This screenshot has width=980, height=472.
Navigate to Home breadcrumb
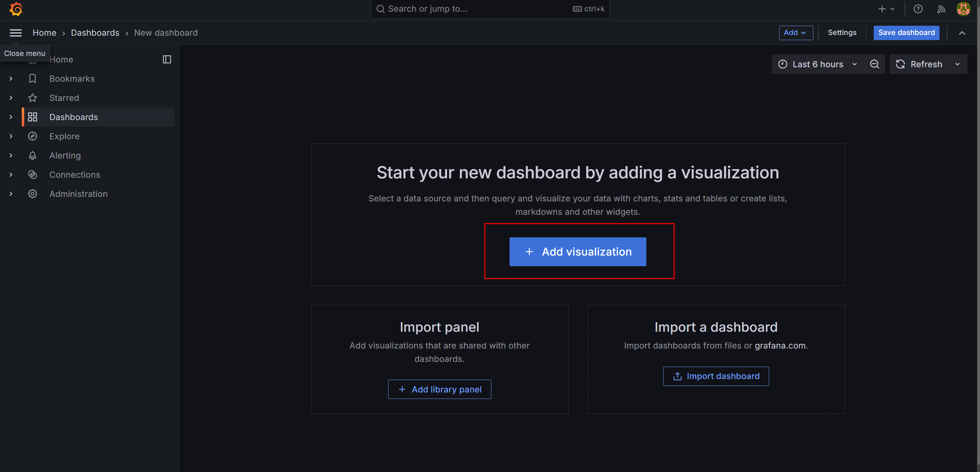tap(45, 33)
